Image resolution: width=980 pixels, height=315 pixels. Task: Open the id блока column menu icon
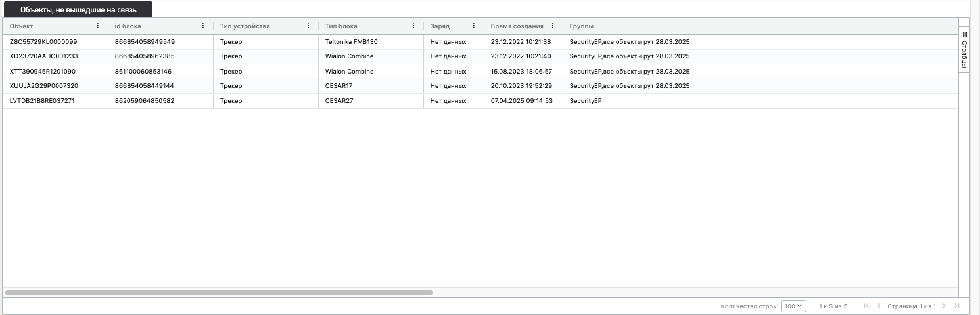pyautogui.click(x=203, y=26)
